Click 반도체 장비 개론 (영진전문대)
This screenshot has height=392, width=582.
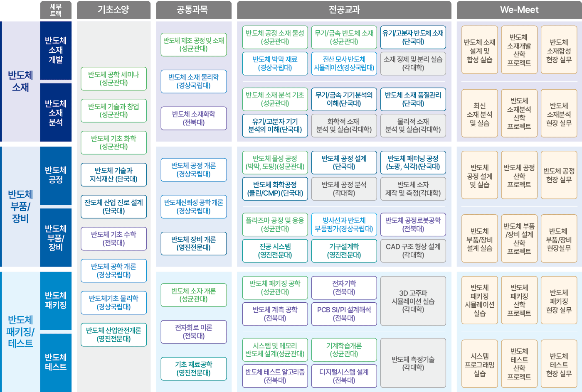coord(194,243)
